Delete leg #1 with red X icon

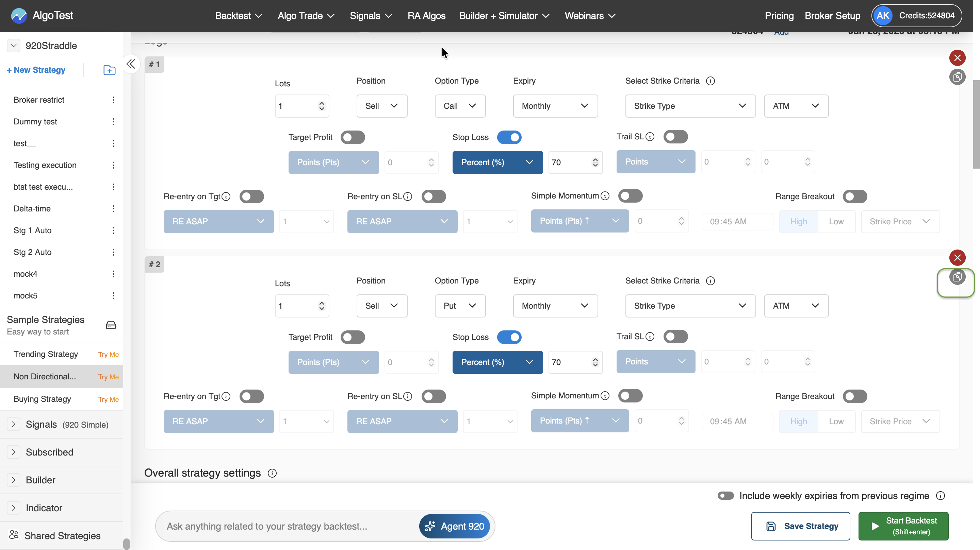[957, 58]
